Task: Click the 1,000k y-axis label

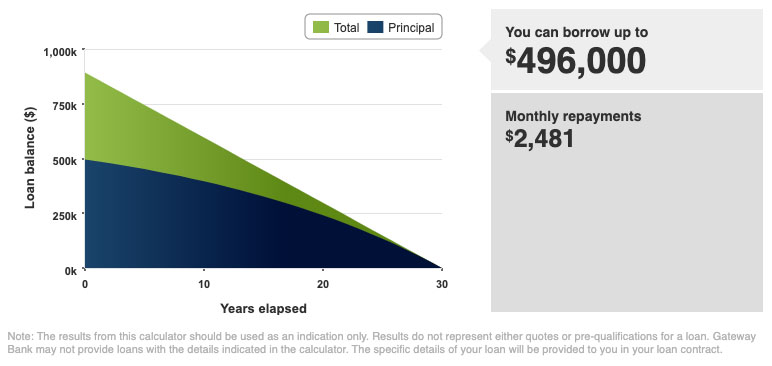Action: point(61,52)
